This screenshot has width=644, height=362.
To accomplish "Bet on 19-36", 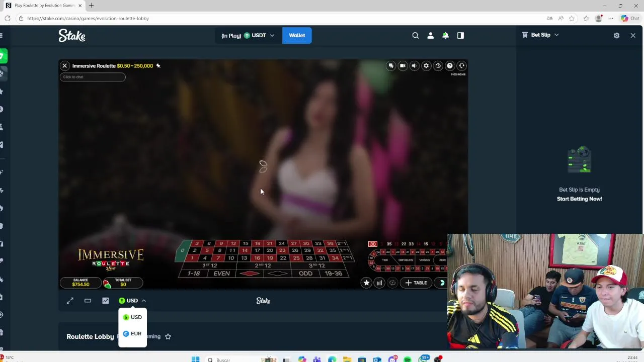I will click(334, 274).
